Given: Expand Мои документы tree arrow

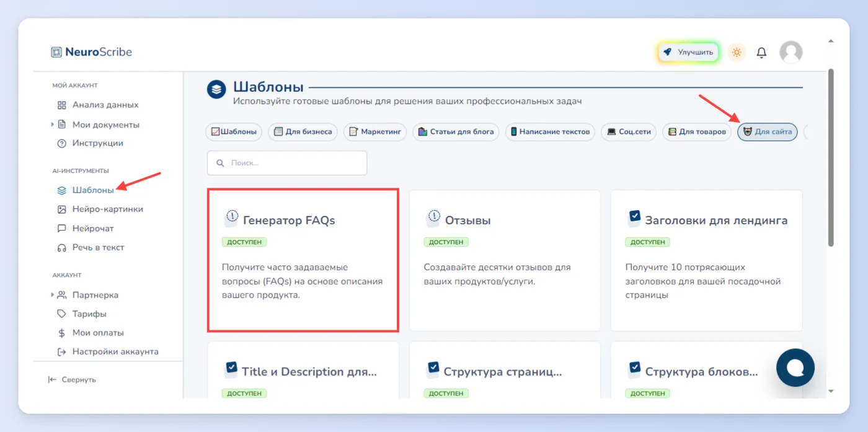Looking at the screenshot, I should 53,125.
